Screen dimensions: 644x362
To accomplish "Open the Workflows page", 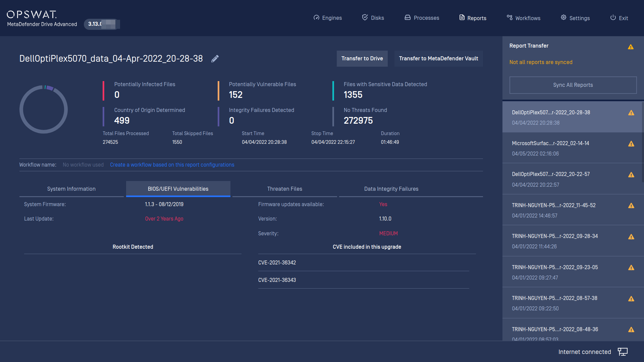I will pyautogui.click(x=523, y=18).
